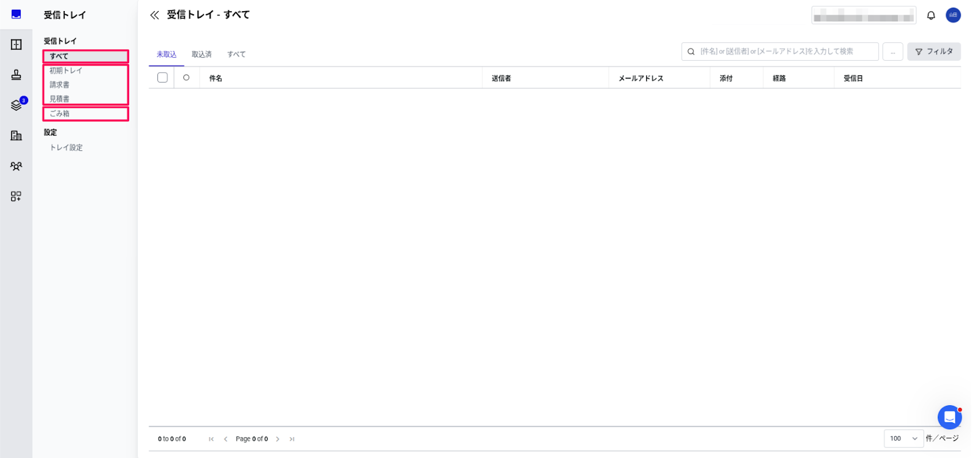Sort by 受信日 column header

point(853,78)
